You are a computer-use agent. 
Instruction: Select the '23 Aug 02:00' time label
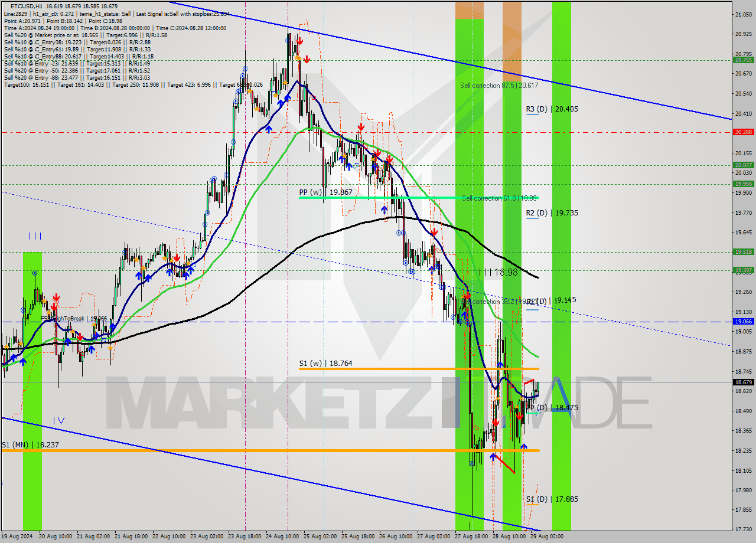(207, 537)
